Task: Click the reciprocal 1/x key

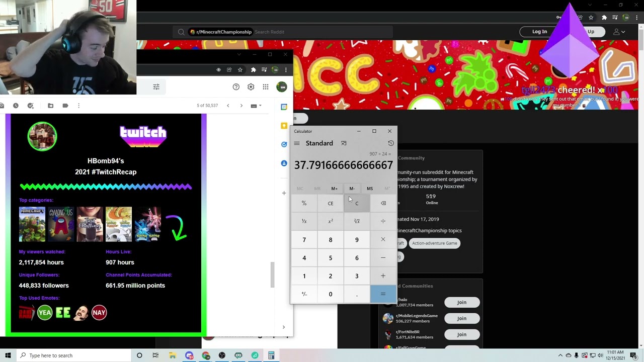Action: (x=304, y=221)
